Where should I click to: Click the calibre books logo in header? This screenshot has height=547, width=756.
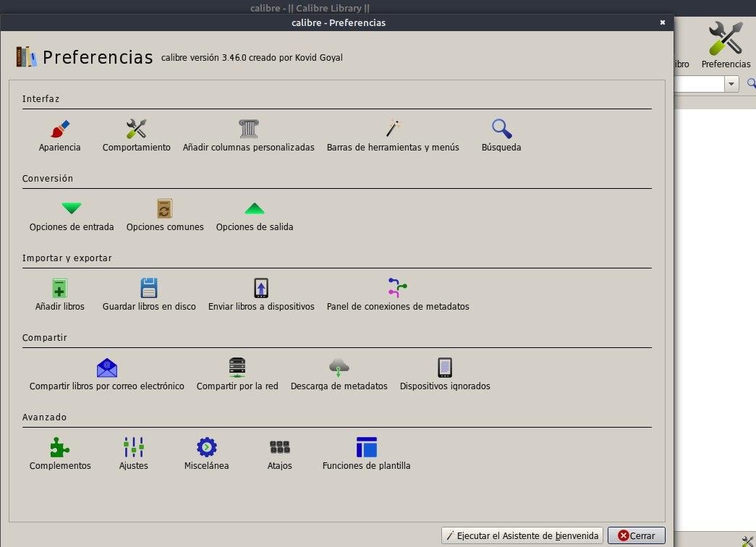pos(27,57)
